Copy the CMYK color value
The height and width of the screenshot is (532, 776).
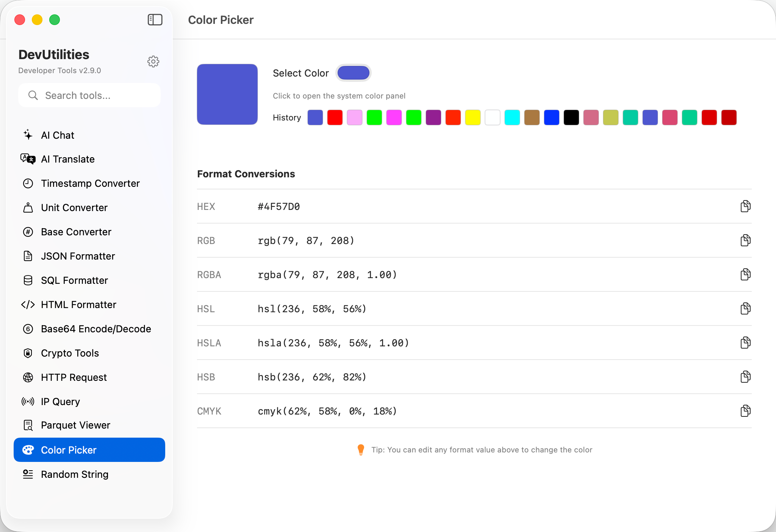pos(745,411)
